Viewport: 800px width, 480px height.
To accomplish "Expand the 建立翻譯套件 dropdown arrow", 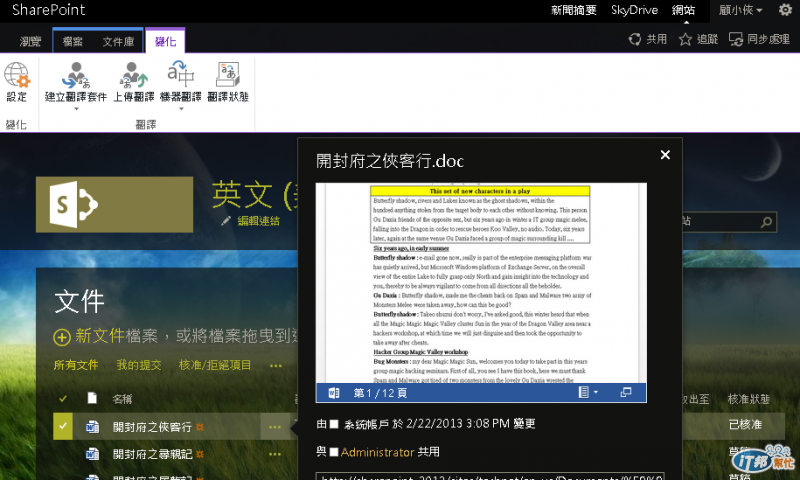I will click(x=76, y=109).
